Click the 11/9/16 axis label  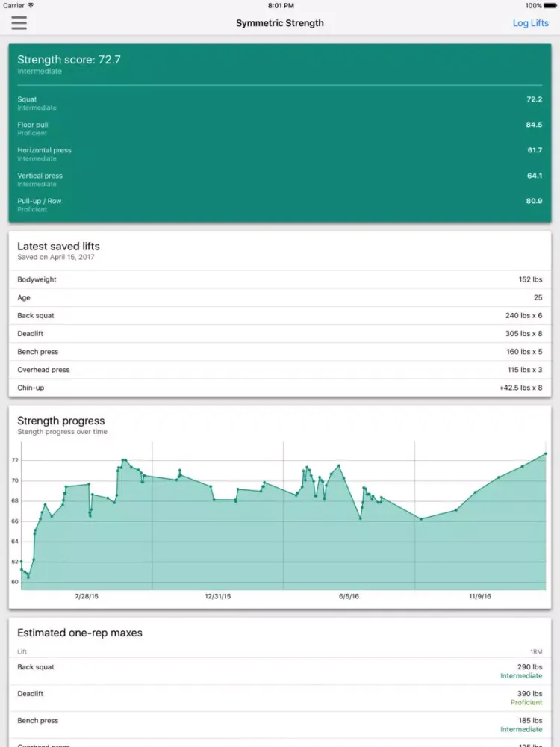pyautogui.click(x=480, y=596)
